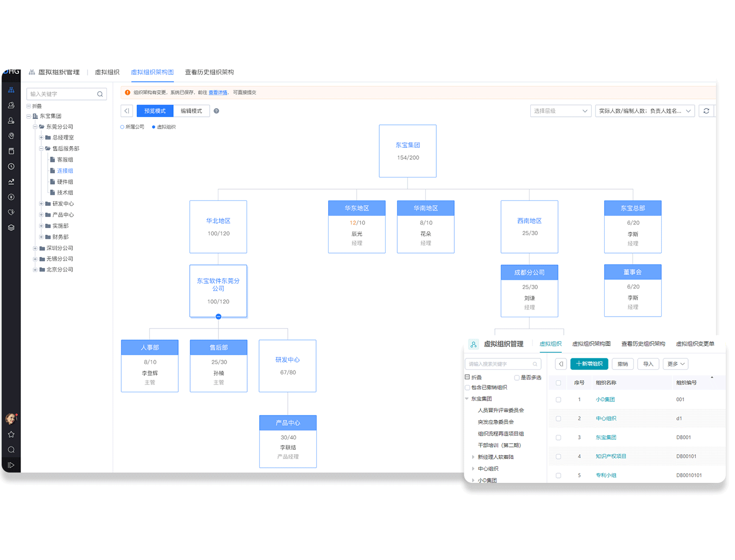This screenshot has width=735, height=560.
Task: Open the 查看详情 link in the notice bar
Action: tap(218, 93)
